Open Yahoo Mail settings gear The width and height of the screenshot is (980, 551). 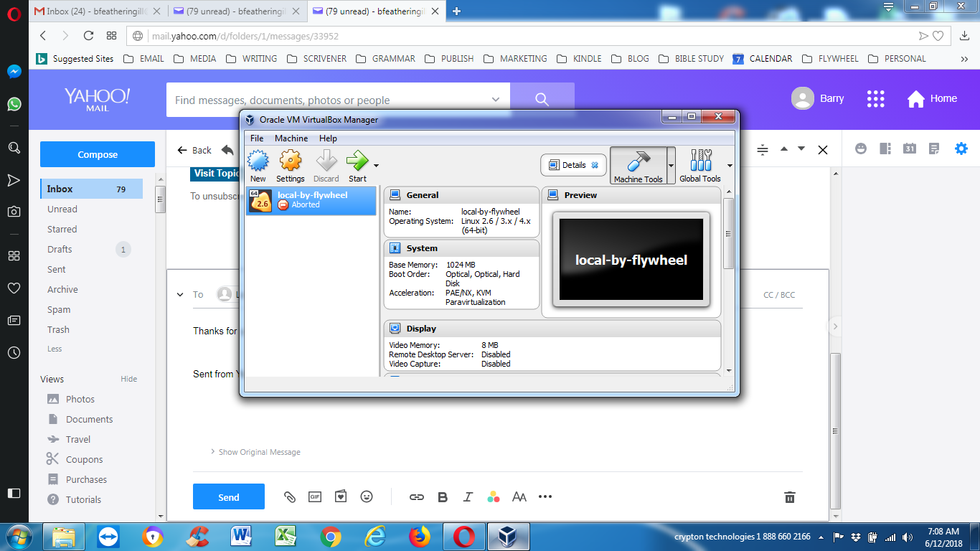(961, 149)
